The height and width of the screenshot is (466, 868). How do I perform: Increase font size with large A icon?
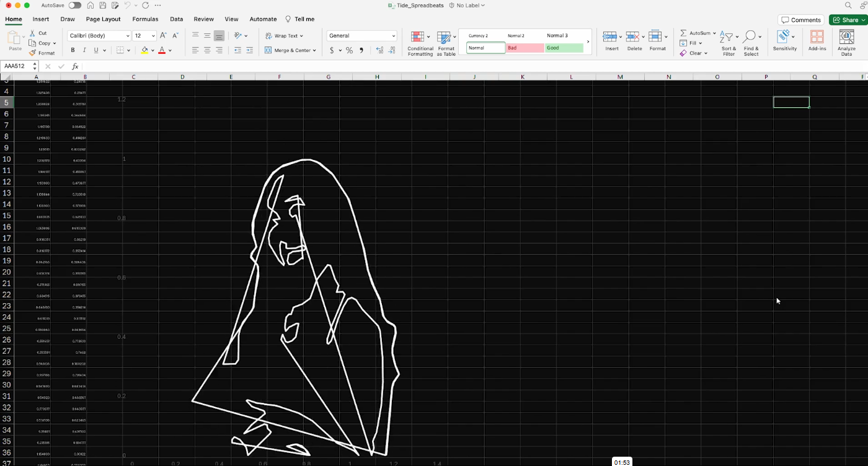(163, 36)
